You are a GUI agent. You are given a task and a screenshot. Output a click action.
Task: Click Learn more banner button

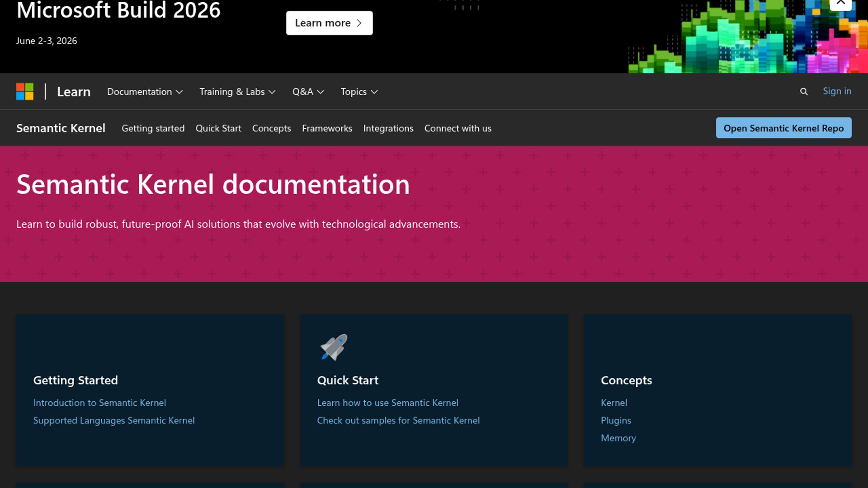click(x=329, y=23)
